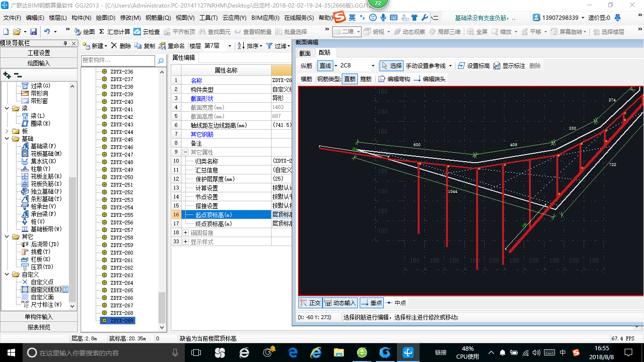Open 单构件输入 navigator section

[39, 317]
